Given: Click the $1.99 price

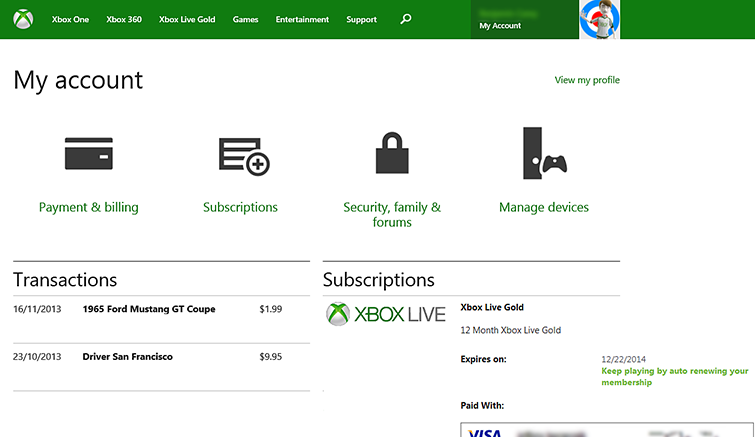Looking at the screenshot, I should (271, 309).
